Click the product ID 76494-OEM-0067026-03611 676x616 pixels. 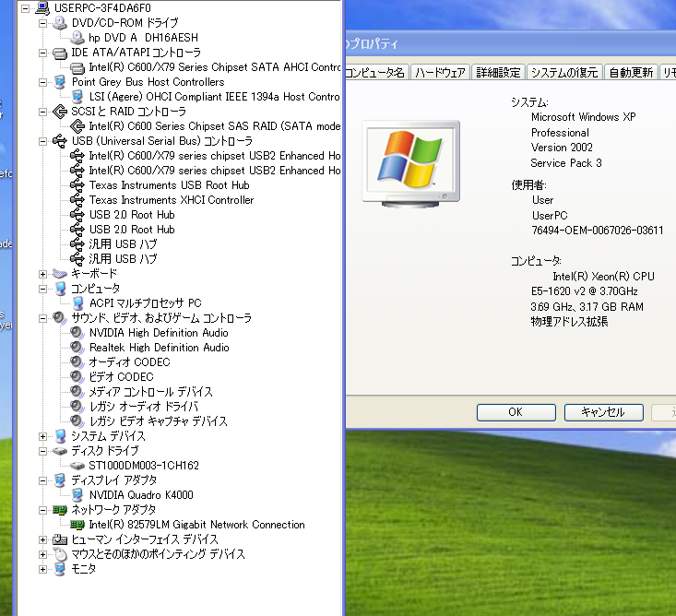(x=597, y=231)
